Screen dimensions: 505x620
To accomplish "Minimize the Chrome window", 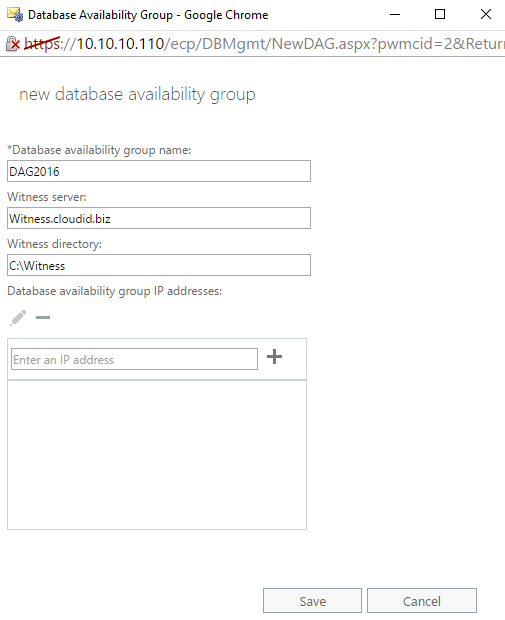I will pyautogui.click(x=395, y=15).
